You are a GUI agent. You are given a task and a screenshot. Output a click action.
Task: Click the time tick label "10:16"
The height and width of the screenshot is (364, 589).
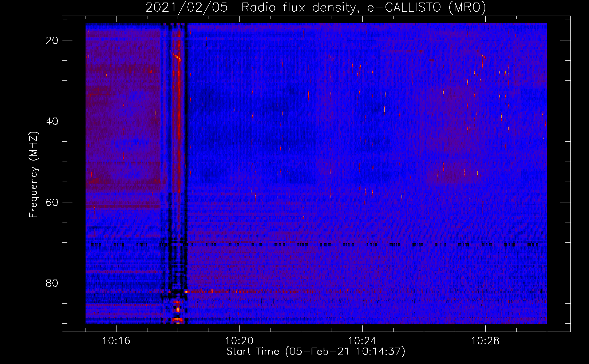click(x=116, y=341)
